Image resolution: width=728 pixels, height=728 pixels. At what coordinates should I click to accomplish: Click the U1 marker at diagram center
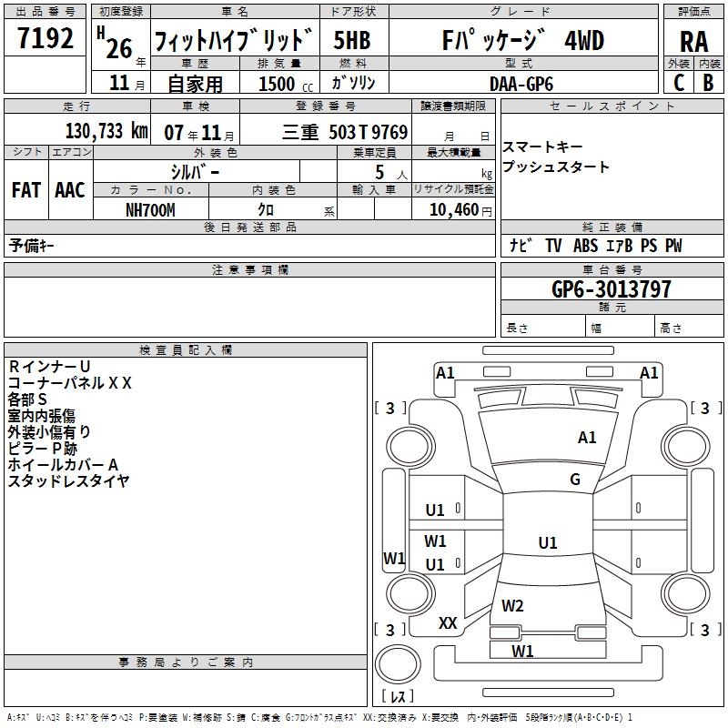point(547,543)
